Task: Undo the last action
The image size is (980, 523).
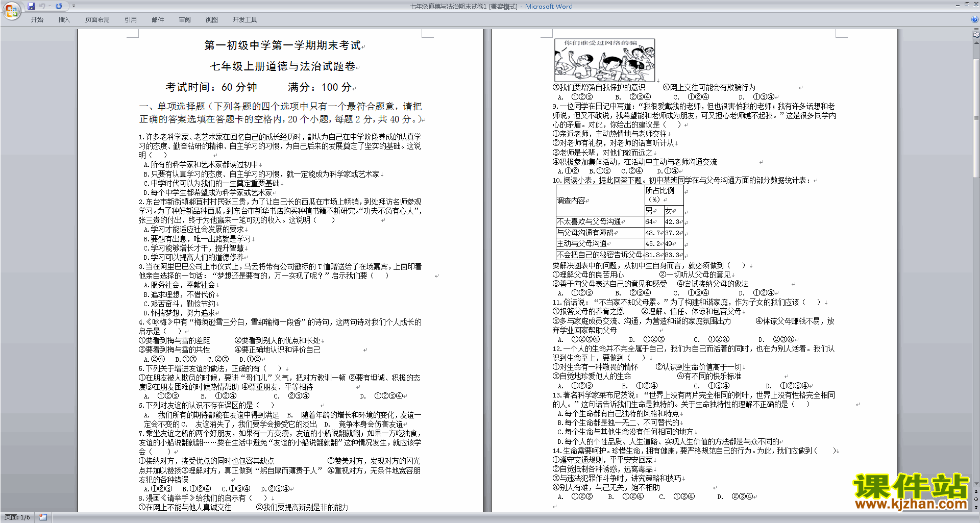Action: pyautogui.click(x=42, y=6)
